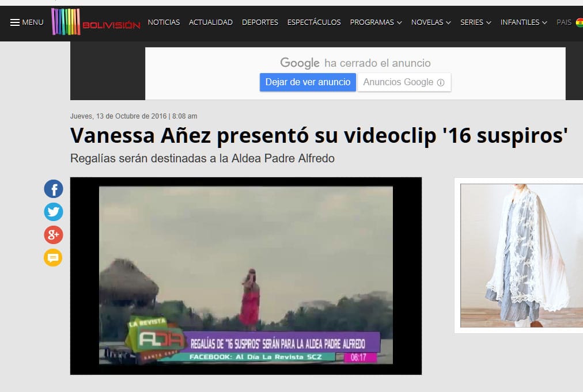This screenshot has height=392, width=583.
Task: Share article on Facebook
Action: (54, 189)
